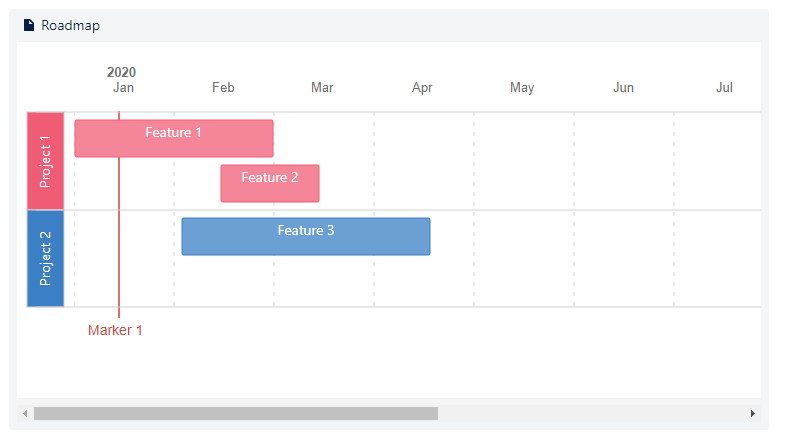798x448 pixels.
Task: Click the 2020 year label
Action: 121,72
